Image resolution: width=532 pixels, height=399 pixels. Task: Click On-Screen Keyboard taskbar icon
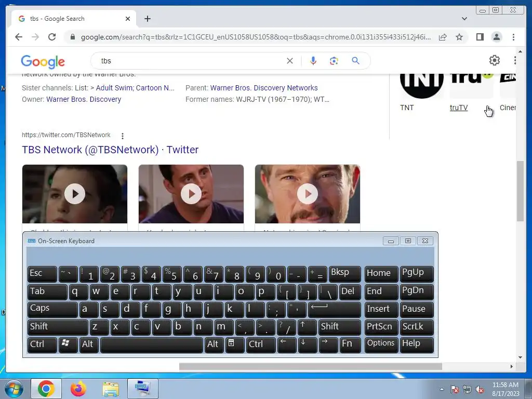tap(142, 389)
